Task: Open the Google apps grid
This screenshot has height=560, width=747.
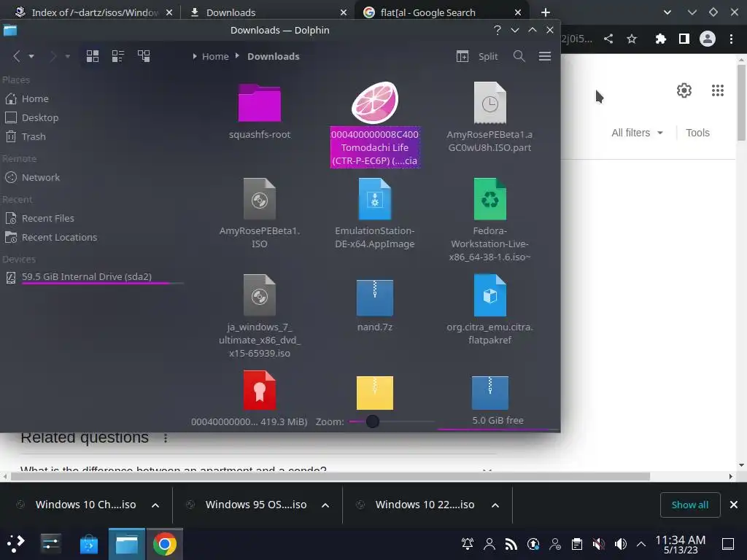Action: coord(718,90)
